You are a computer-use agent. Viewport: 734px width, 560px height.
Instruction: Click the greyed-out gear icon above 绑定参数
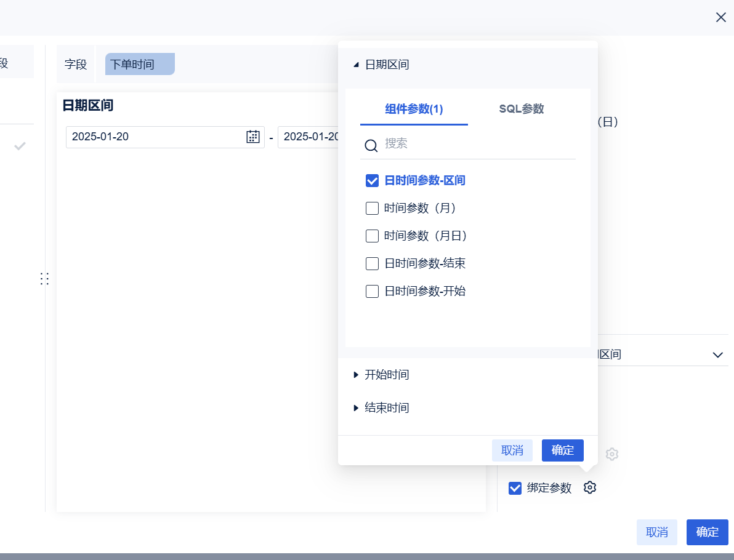point(611,454)
